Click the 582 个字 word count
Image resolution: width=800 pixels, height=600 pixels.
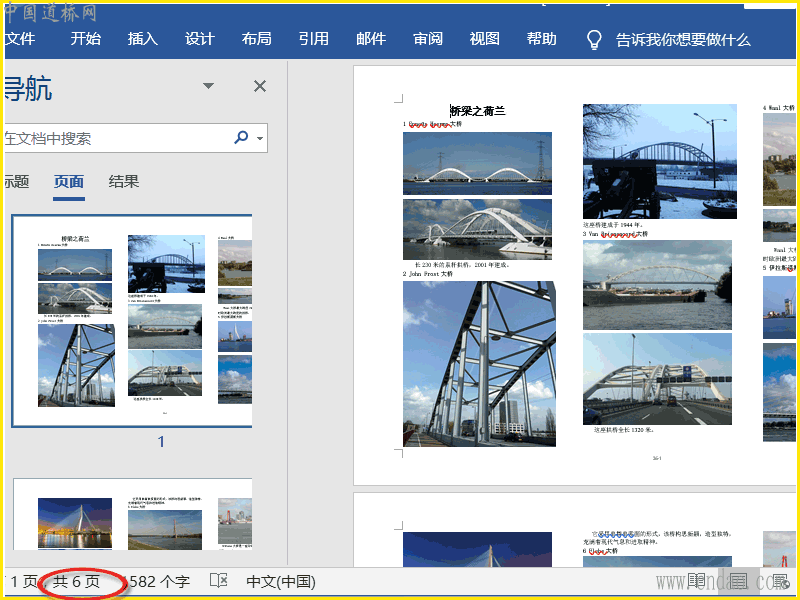pos(157,582)
